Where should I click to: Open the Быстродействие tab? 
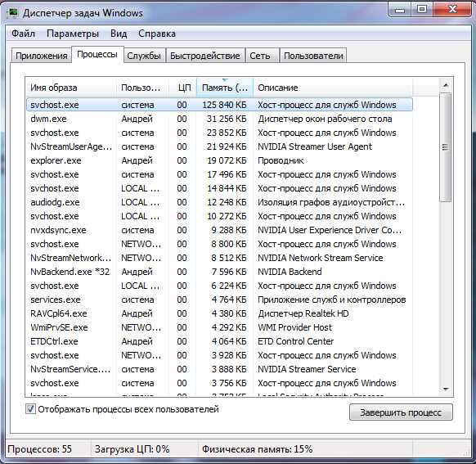point(205,56)
